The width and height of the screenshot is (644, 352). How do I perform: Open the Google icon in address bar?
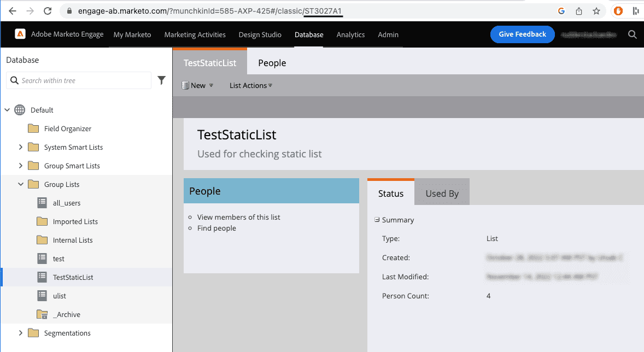561,11
